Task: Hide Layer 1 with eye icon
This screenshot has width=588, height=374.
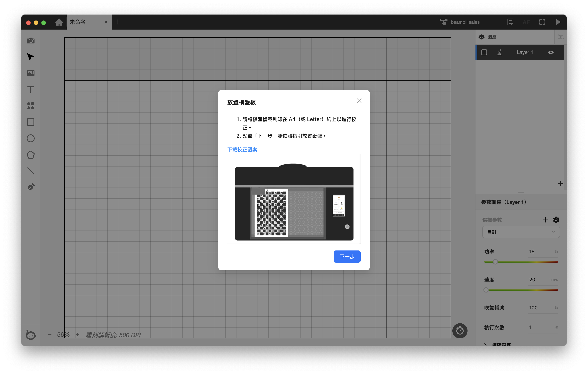Action: coord(551,52)
